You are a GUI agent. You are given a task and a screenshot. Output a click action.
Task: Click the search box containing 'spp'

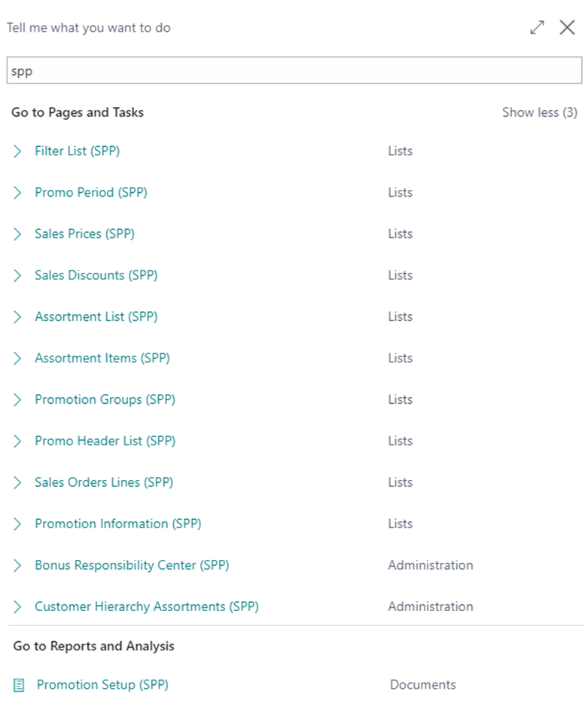coord(294,72)
